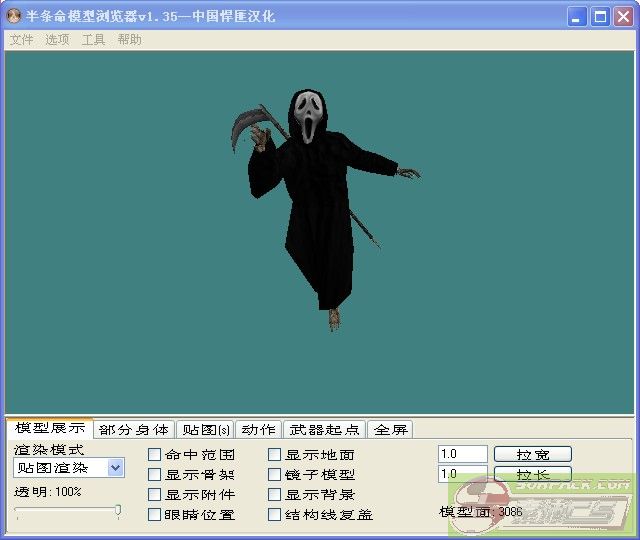
Task: Check the 显示地面 option
Action: pos(275,455)
